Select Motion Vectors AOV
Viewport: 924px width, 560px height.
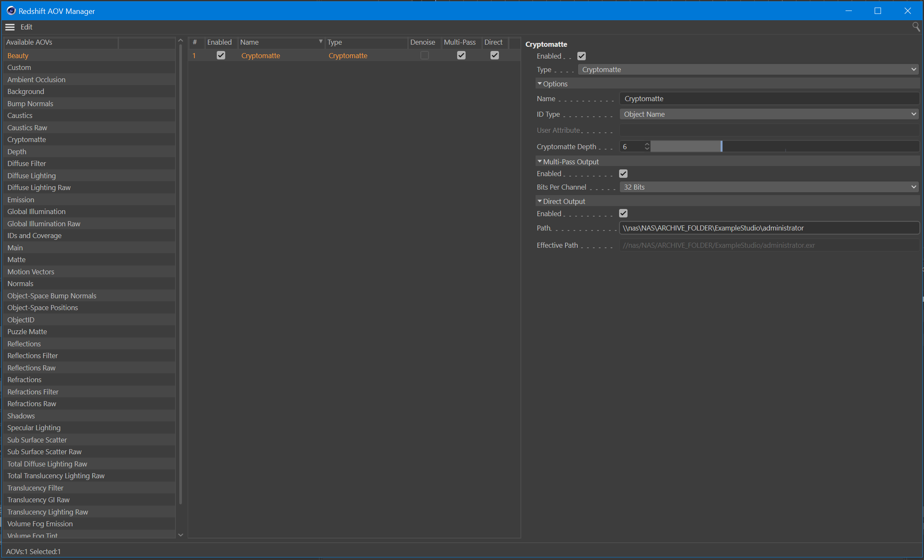tap(89, 272)
